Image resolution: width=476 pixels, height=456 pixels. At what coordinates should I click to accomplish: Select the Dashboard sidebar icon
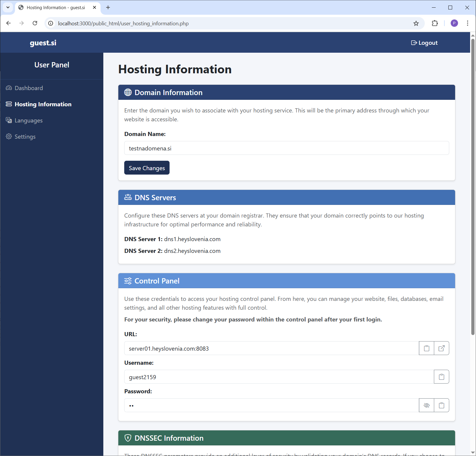coord(9,88)
